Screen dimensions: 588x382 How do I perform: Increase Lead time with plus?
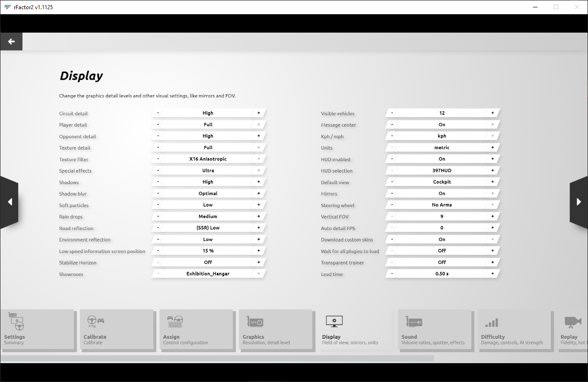coord(493,274)
